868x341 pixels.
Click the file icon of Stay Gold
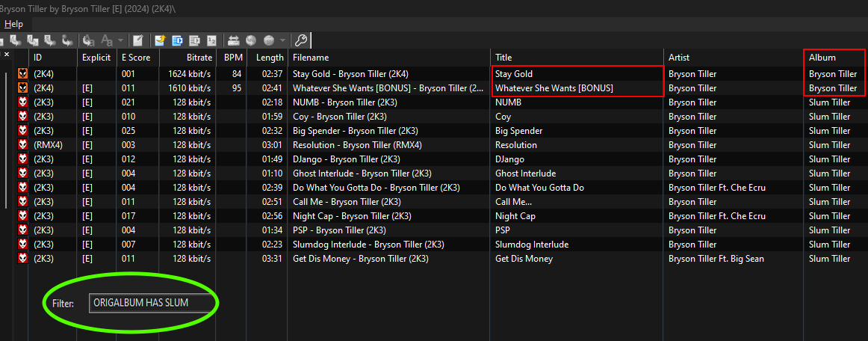[x=22, y=74]
